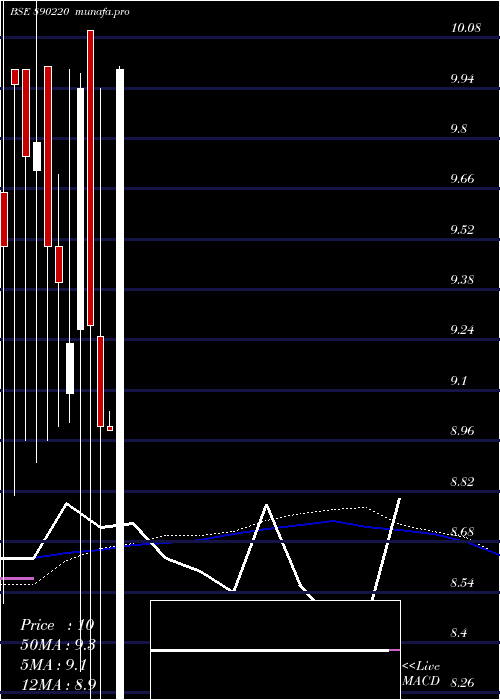
Task: Click the 8.54 price axis label
Action: pyautogui.click(x=464, y=583)
